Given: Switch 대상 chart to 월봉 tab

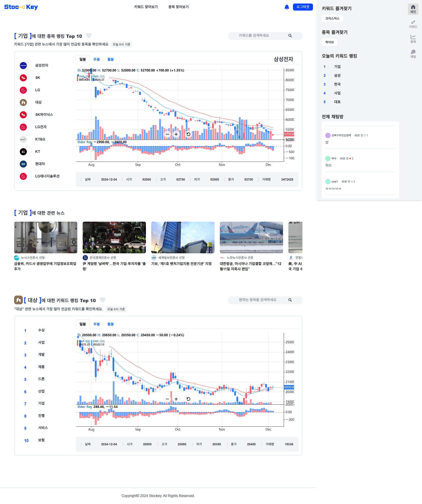Looking at the screenshot, I should (110, 324).
